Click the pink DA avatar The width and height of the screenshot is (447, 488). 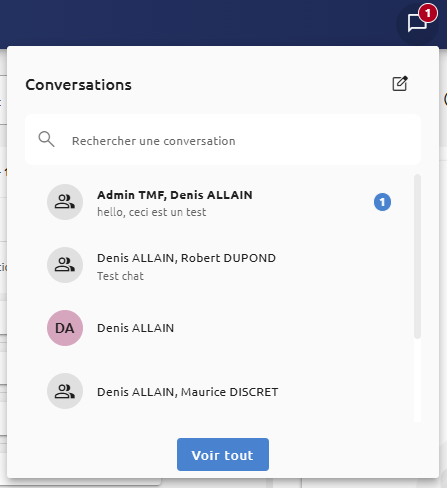pyautogui.click(x=65, y=328)
